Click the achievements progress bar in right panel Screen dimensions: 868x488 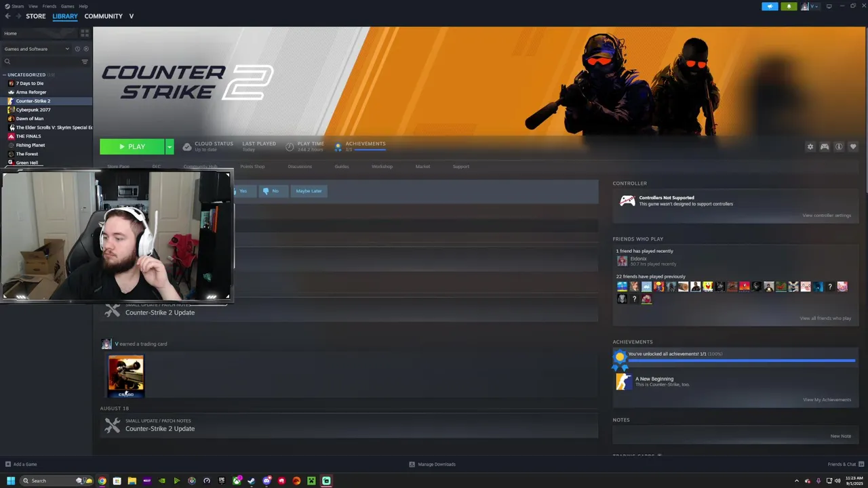(742, 361)
